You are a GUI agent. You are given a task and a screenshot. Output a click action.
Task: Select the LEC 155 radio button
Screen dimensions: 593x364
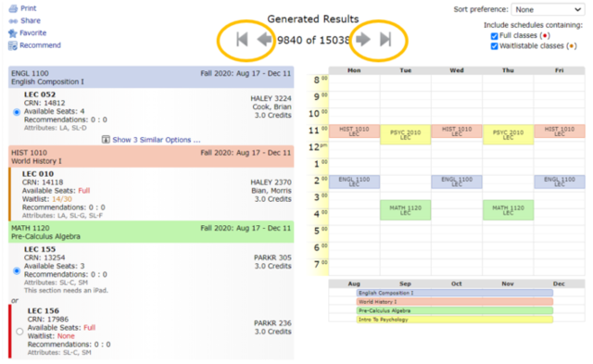coord(17,271)
